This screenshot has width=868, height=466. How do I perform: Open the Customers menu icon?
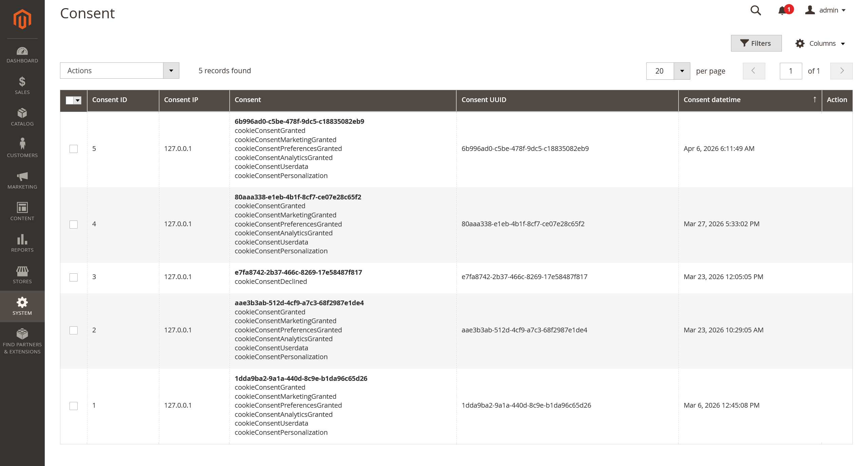coord(22,144)
